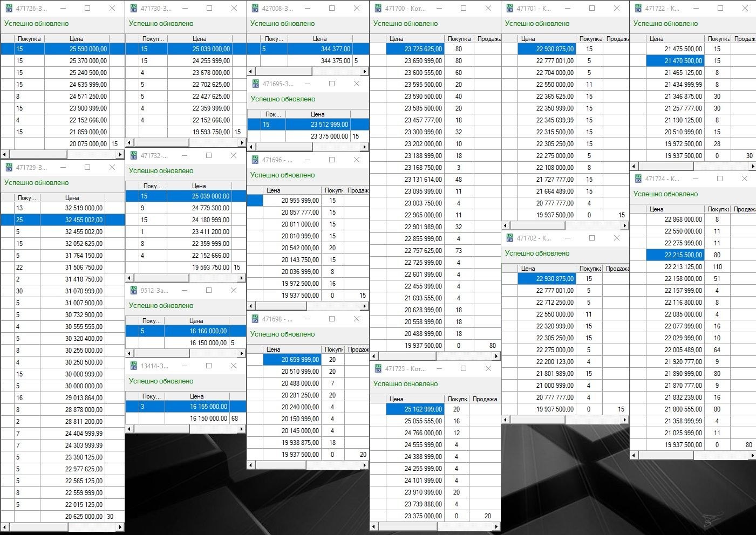Viewport: 756px width, 535px height.
Task: Click the app icon of window 9512
Action: 134,291
